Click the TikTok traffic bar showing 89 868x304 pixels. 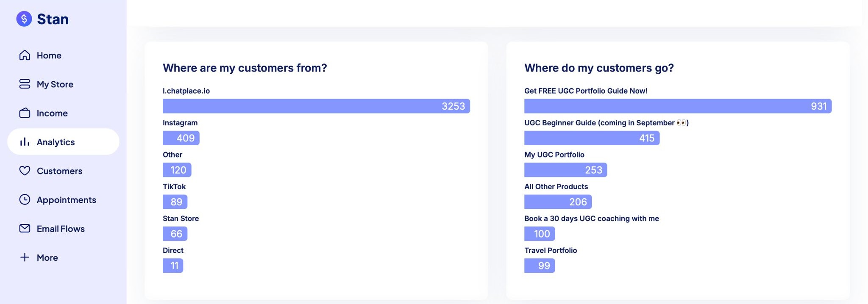[175, 202]
